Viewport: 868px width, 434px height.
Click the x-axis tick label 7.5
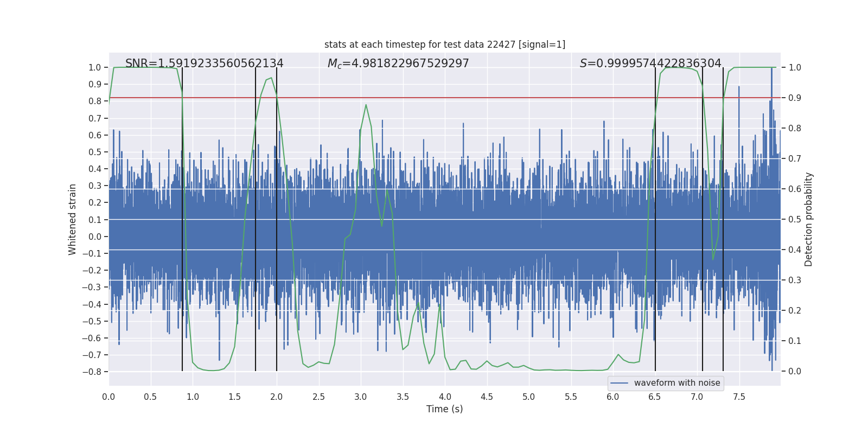coord(739,397)
